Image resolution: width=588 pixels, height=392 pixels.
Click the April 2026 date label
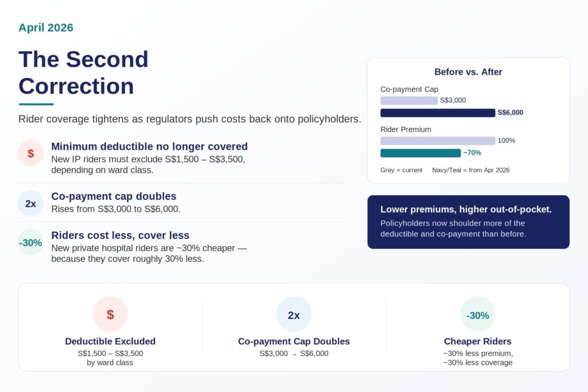pyautogui.click(x=46, y=28)
